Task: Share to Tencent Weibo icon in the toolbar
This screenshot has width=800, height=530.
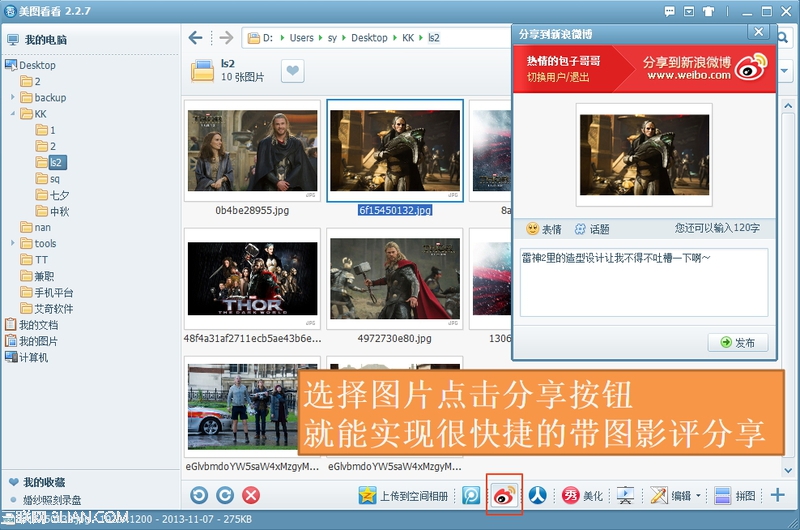Action: click(471, 495)
